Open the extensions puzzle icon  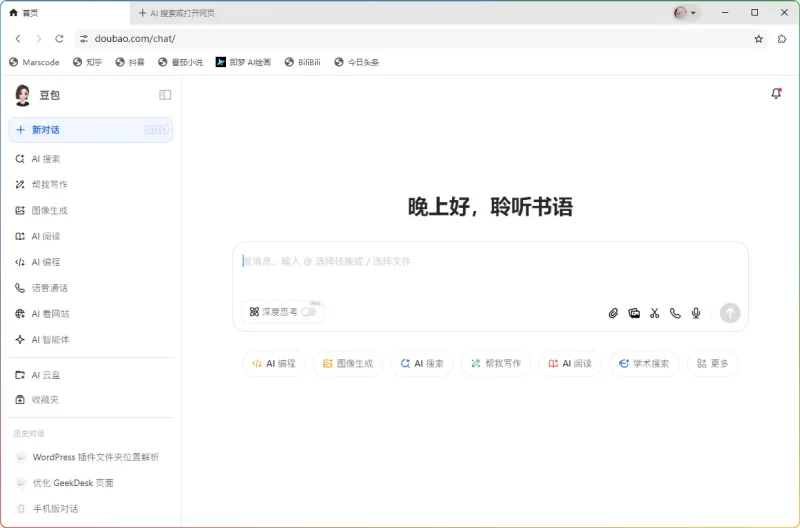point(782,39)
